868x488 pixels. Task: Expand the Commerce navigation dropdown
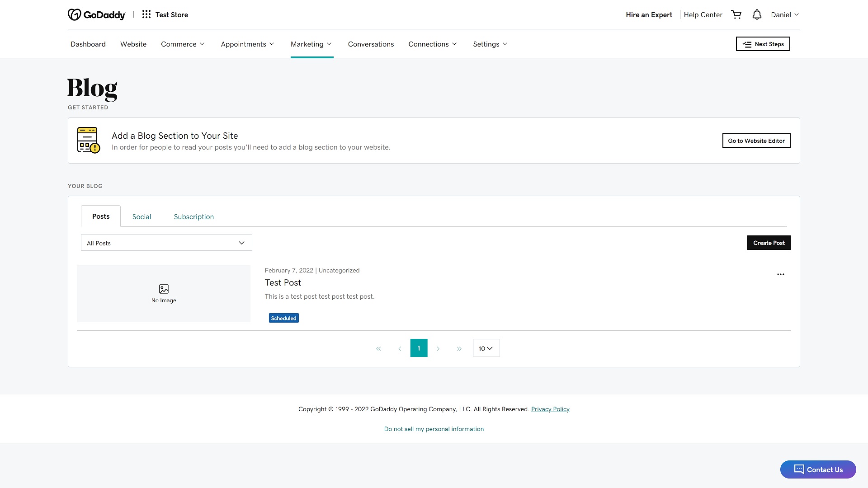pos(184,43)
